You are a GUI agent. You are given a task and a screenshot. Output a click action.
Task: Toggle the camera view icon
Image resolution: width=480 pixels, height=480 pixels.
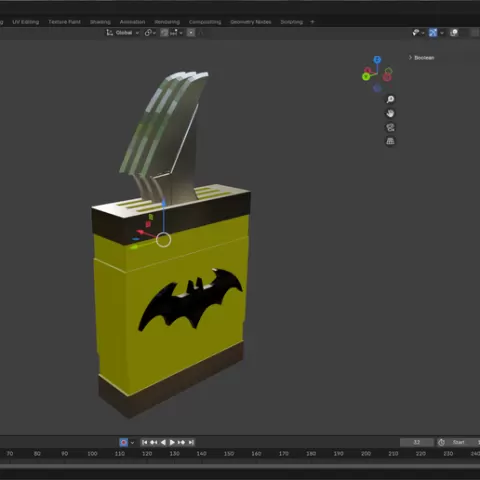tap(390, 127)
